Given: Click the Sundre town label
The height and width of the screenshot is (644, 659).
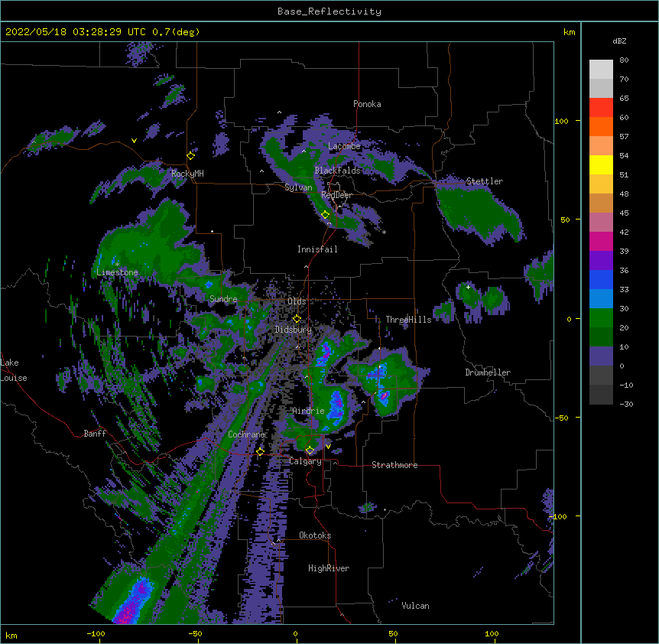Looking at the screenshot, I should 223,299.
